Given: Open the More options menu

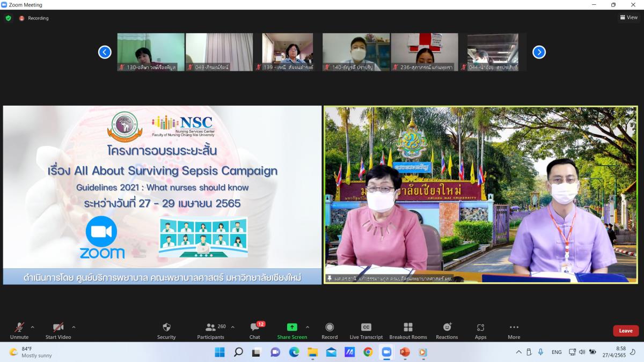Looking at the screenshot, I should click(514, 330).
